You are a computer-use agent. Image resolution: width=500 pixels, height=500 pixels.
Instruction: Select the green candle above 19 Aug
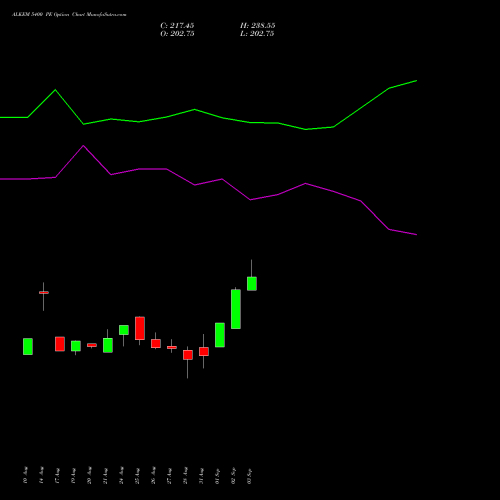coord(76,346)
